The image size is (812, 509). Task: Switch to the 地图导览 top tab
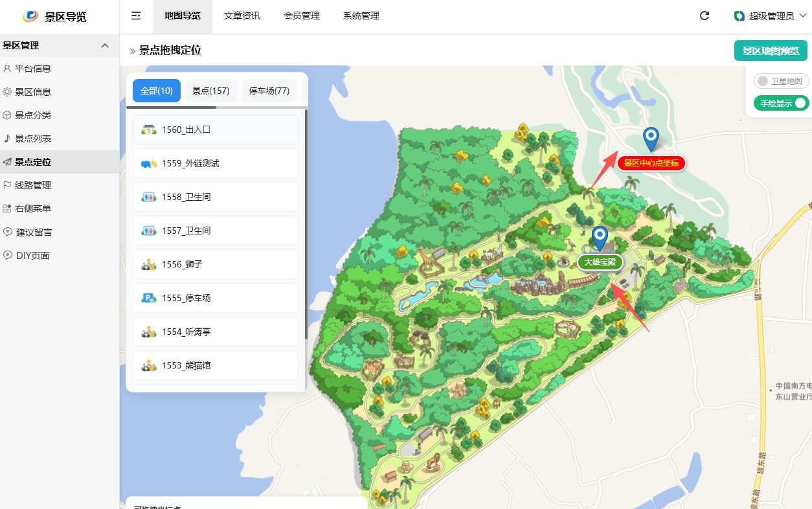click(x=183, y=16)
